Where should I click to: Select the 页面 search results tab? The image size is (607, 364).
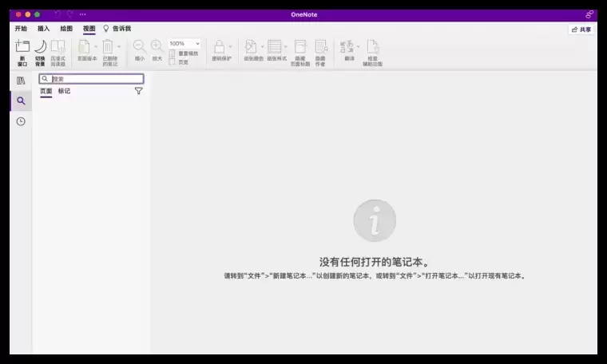point(46,91)
